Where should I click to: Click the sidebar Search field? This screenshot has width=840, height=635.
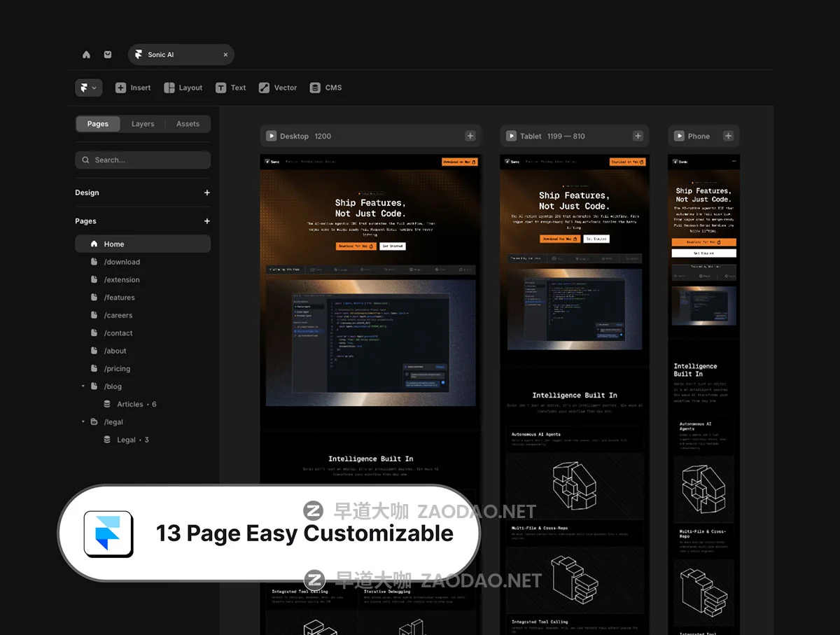(x=143, y=160)
